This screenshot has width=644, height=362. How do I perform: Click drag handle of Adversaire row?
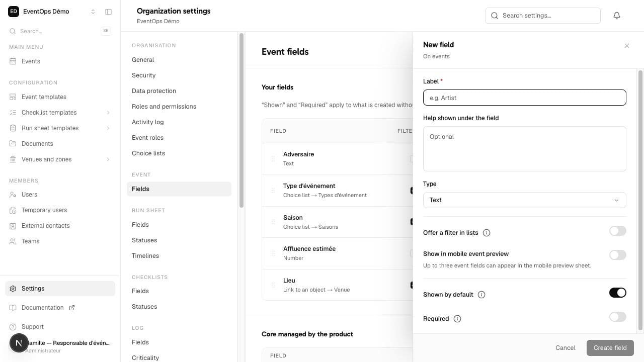point(273,159)
